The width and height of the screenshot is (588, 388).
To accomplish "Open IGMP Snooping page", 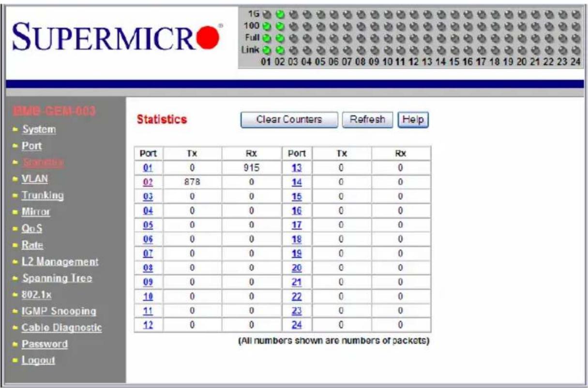I will (x=59, y=311).
